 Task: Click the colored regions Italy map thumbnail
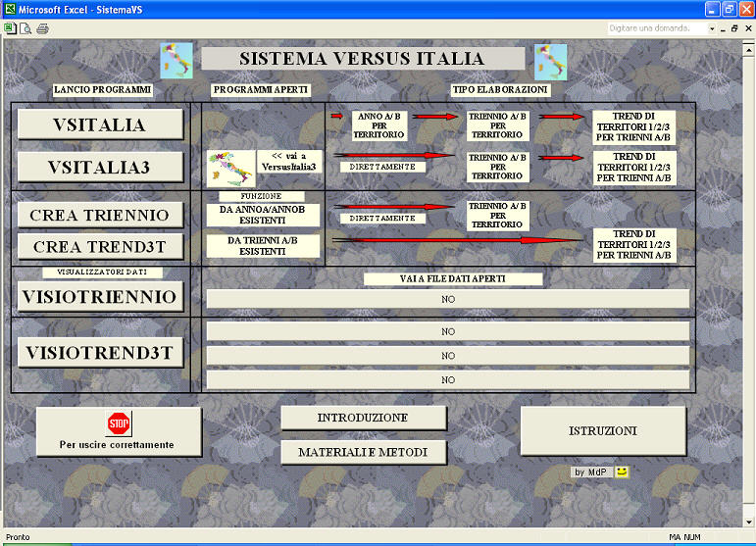(231, 169)
